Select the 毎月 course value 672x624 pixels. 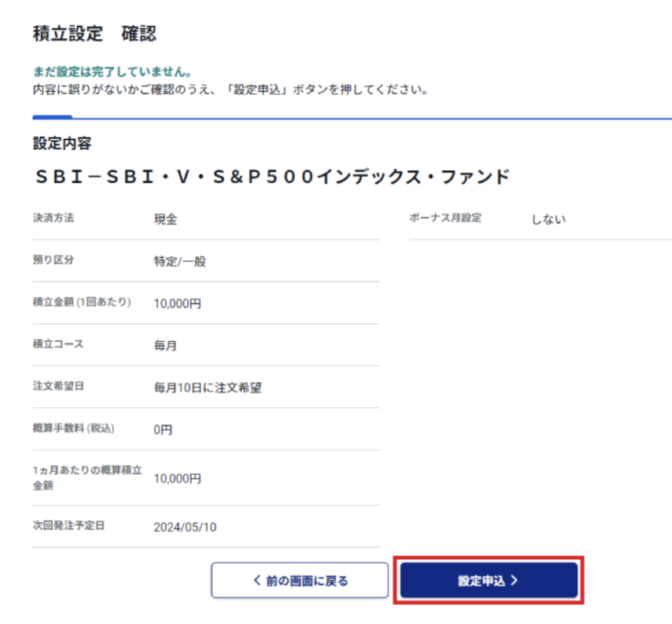[x=165, y=345]
